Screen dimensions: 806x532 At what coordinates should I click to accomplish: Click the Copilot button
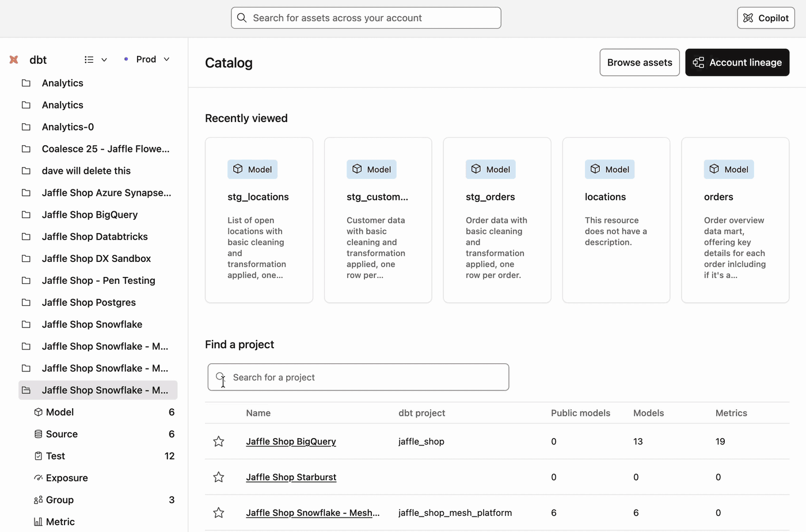click(766, 18)
